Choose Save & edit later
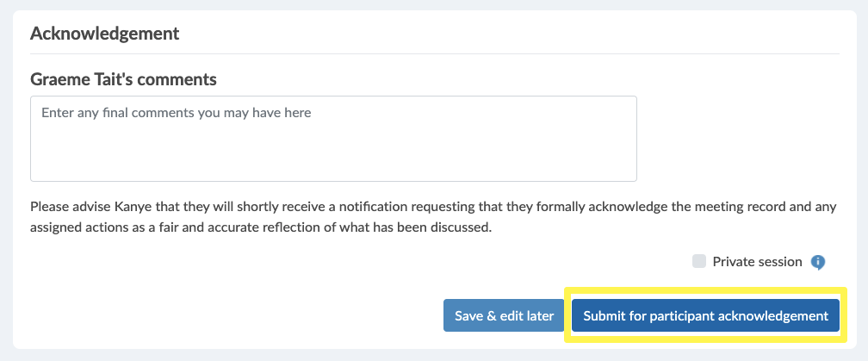This screenshot has width=868, height=361. click(x=504, y=315)
